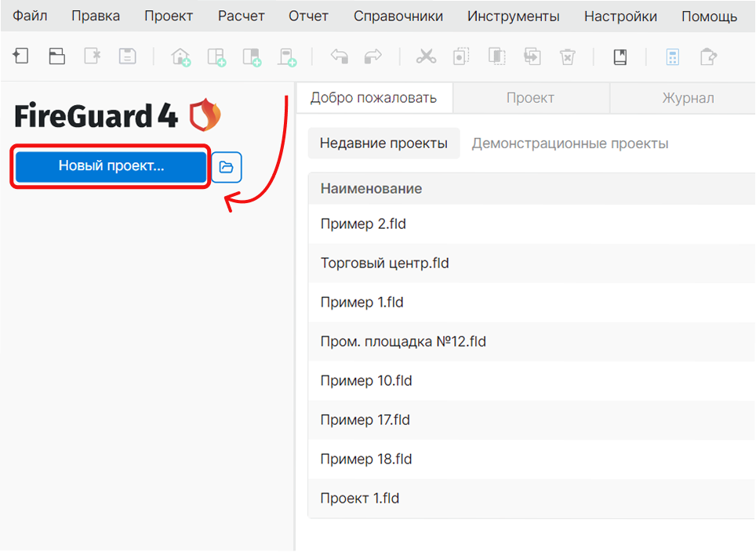Click the new project toolbar icon
Image resolution: width=756 pixels, height=552 pixels.
point(20,56)
